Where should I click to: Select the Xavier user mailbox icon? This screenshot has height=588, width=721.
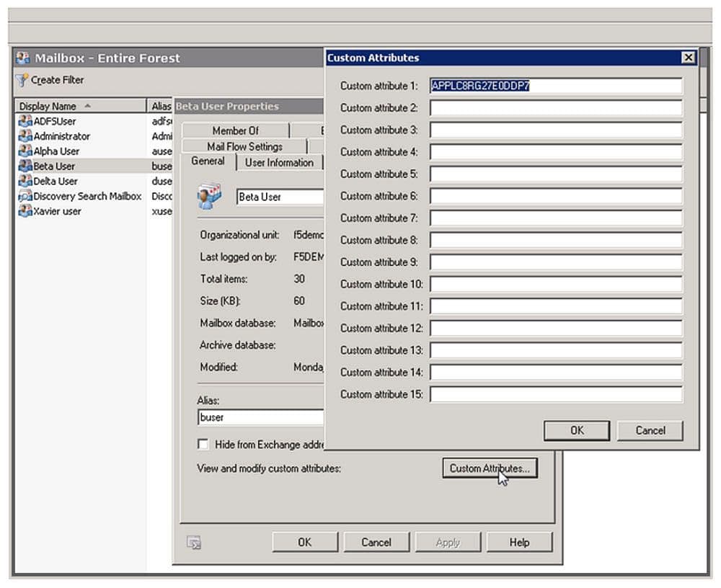25,212
